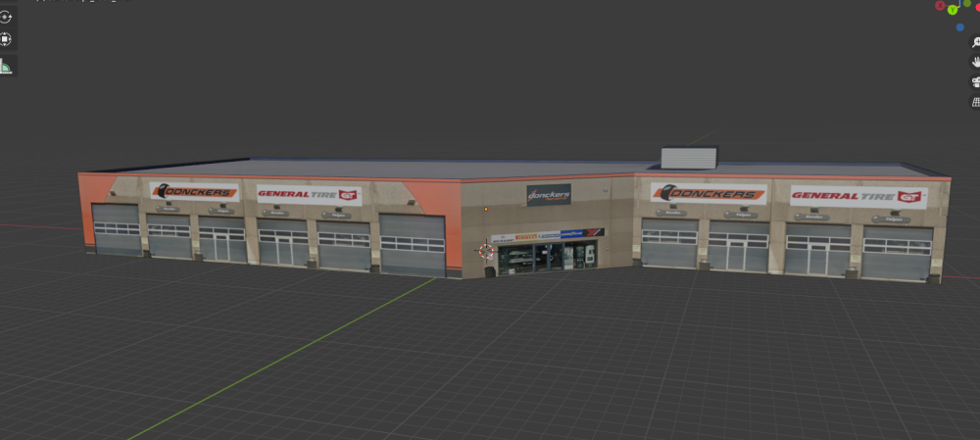Viewport: 980px width, 440px height.
Task: Click the magnifier zoom view icon
Action: [975, 43]
